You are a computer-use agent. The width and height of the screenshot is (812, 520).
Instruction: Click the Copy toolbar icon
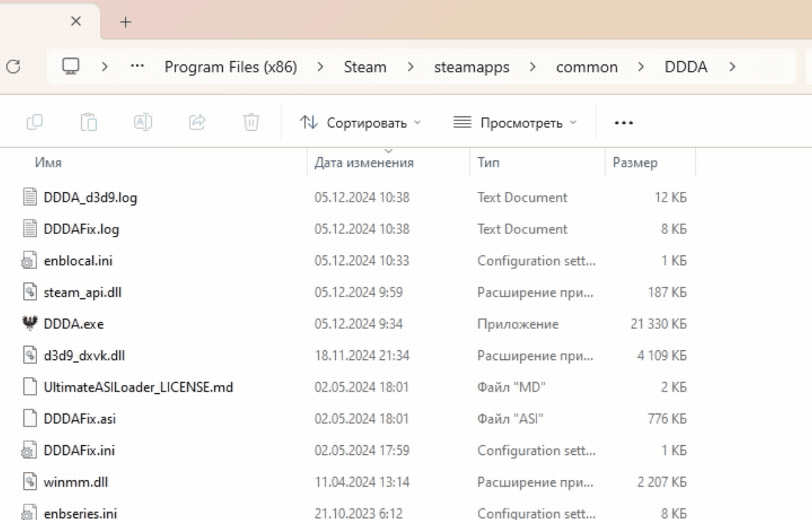click(x=35, y=122)
